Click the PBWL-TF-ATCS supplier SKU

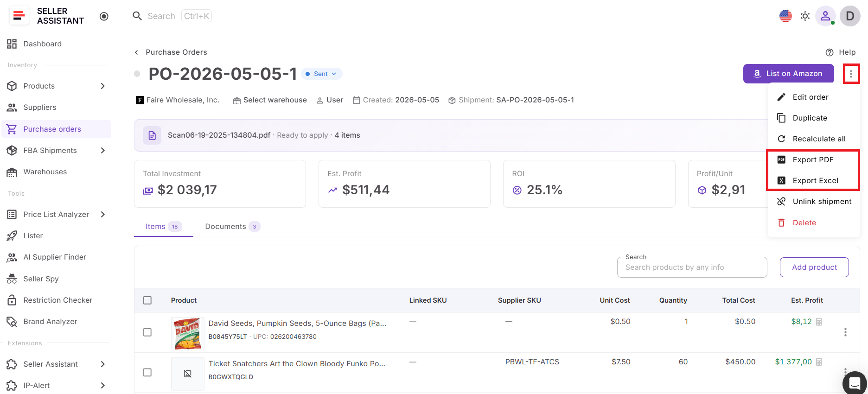pyautogui.click(x=532, y=362)
